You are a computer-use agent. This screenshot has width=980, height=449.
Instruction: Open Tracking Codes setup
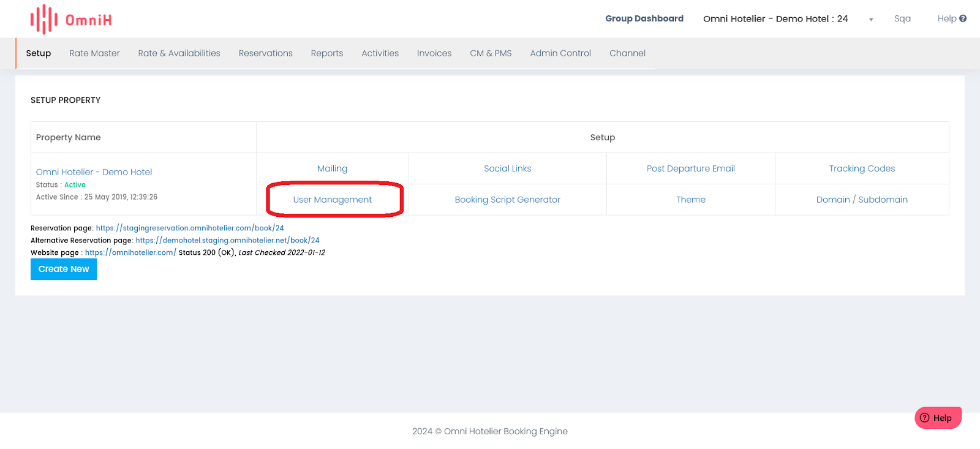(x=862, y=168)
